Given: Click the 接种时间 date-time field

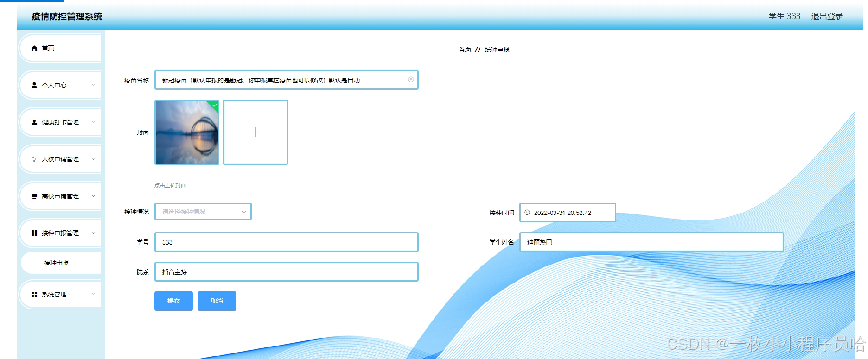Looking at the screenshot, I should click(568, 213).
